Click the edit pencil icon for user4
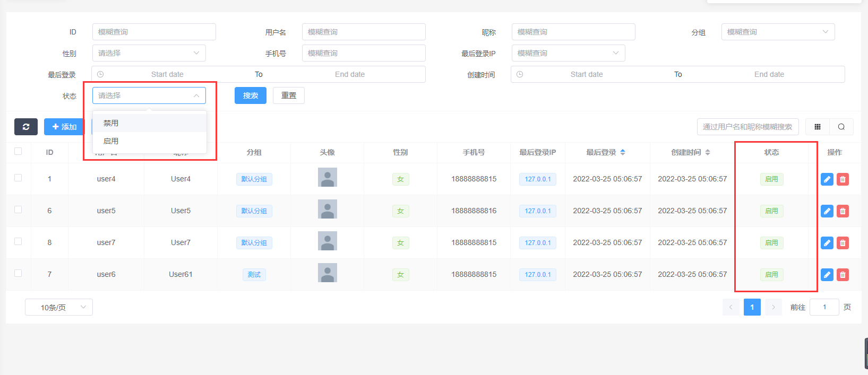The width and height of the screenshot is (868, 375). click(x=827, y=179)
